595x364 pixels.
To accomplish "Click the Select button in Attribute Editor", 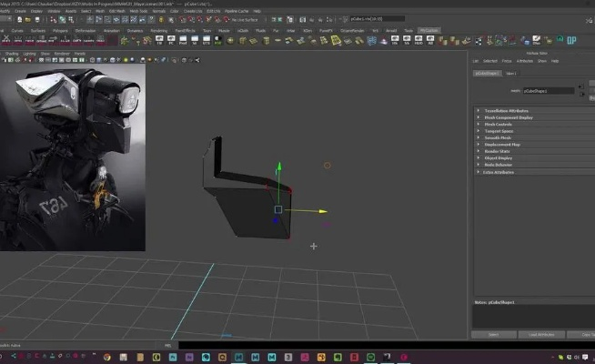I will pos(493,335).
